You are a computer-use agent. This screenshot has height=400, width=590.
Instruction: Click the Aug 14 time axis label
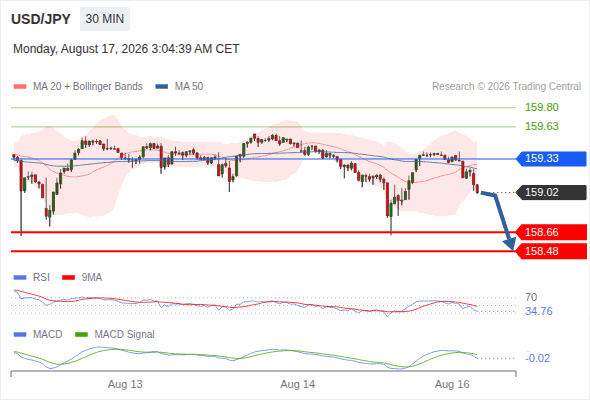click(x=298, y=384)
